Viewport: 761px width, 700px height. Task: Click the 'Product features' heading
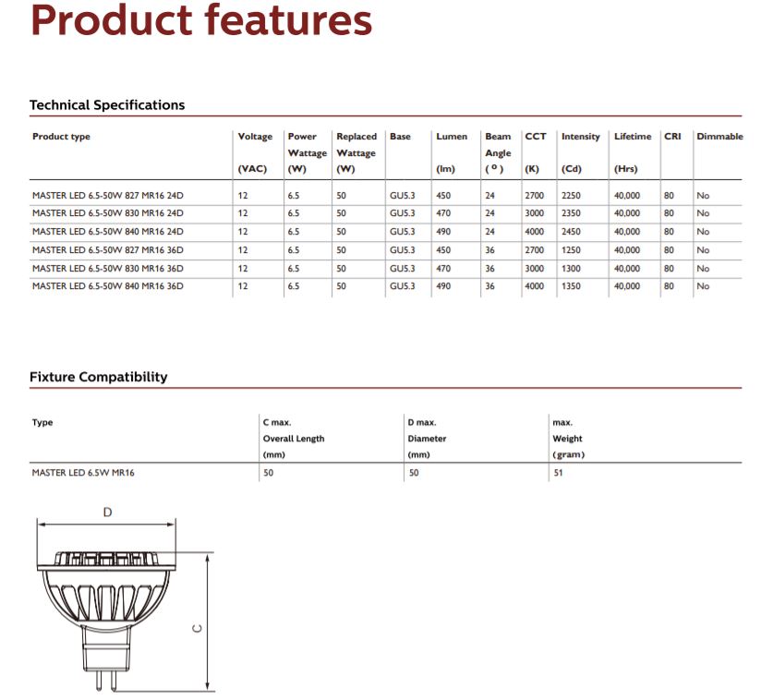[201, 20]
